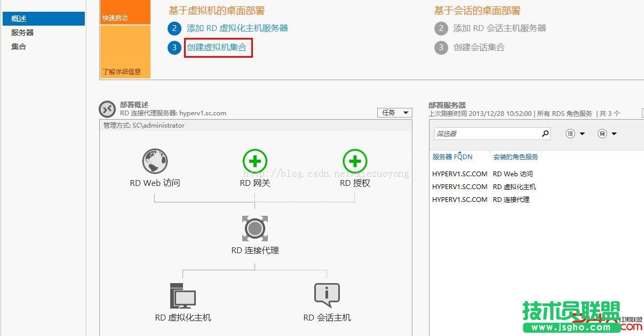The height and width of the screenshot is (336, 644).
Task: Select the RD 连接代理 icon
Action: click(255, 229)
